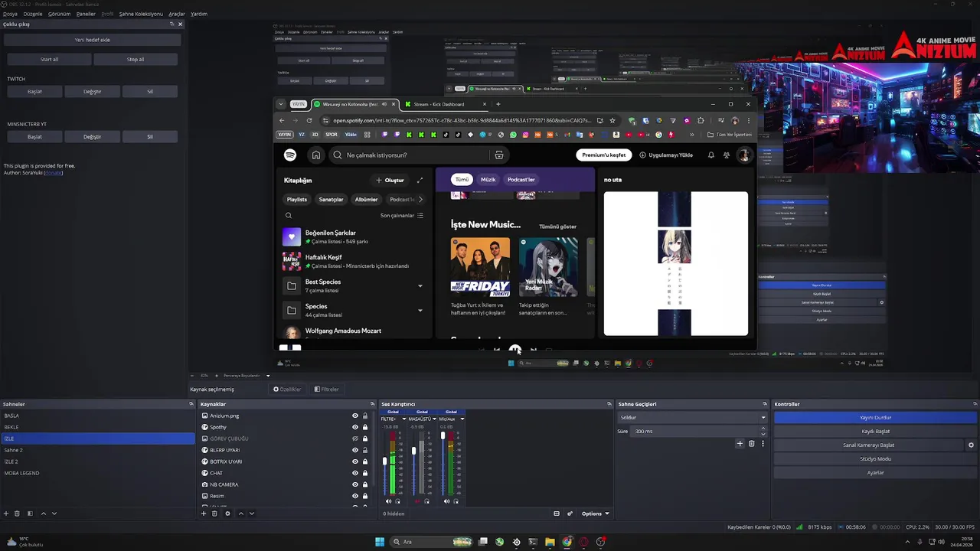Viewport: 980px width, 551px height.
Task: Click Yeni hedef ekle button
Action: tap(92, 40)
